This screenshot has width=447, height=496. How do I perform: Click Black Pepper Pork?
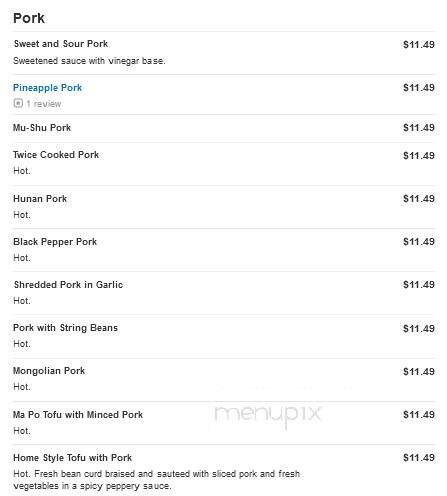[x=55, y=242]
